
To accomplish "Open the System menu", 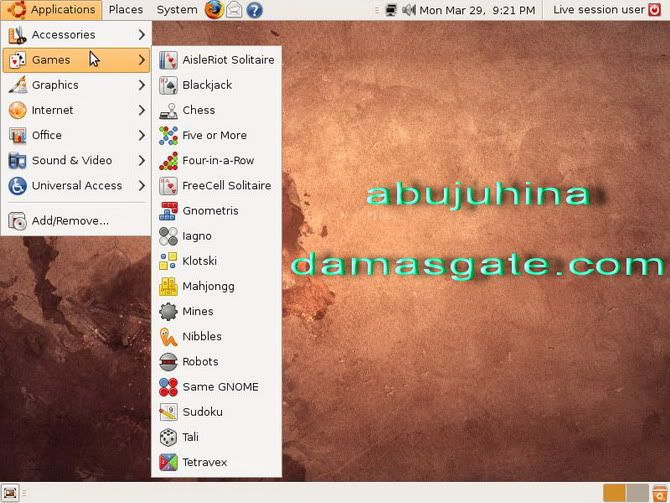I will 177,10.
